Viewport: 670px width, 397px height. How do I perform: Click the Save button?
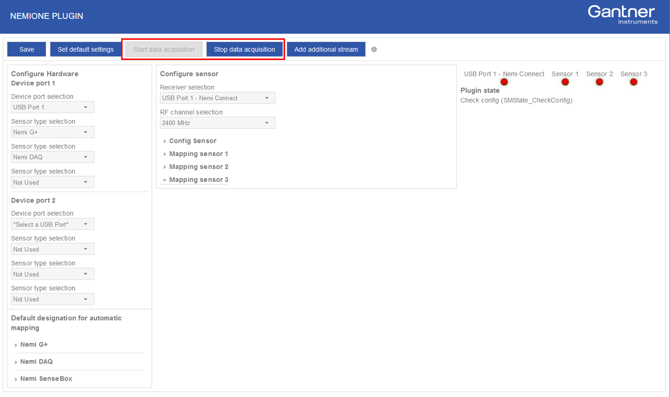26,49
